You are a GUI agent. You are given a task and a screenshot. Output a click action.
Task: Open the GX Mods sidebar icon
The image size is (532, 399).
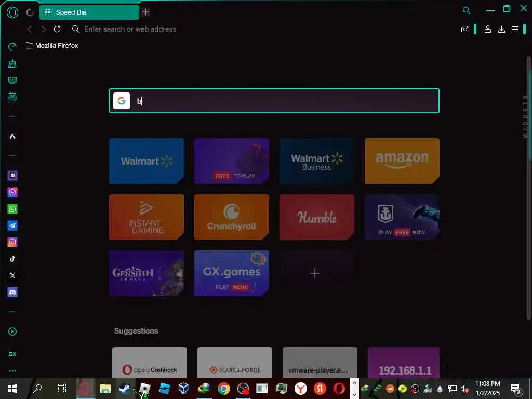pyautogui.click(x=12, y=97)
